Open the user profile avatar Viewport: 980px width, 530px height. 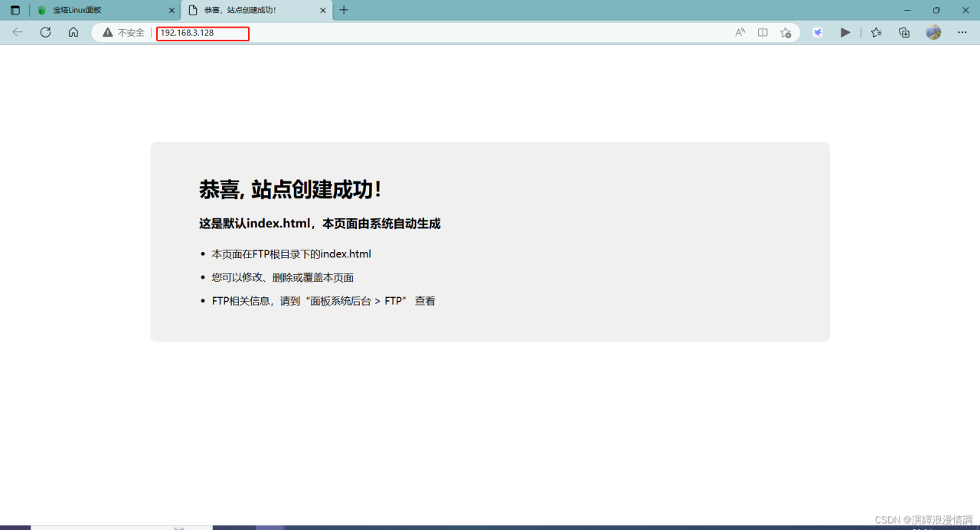pyautogui.click(x=933, y=32)
